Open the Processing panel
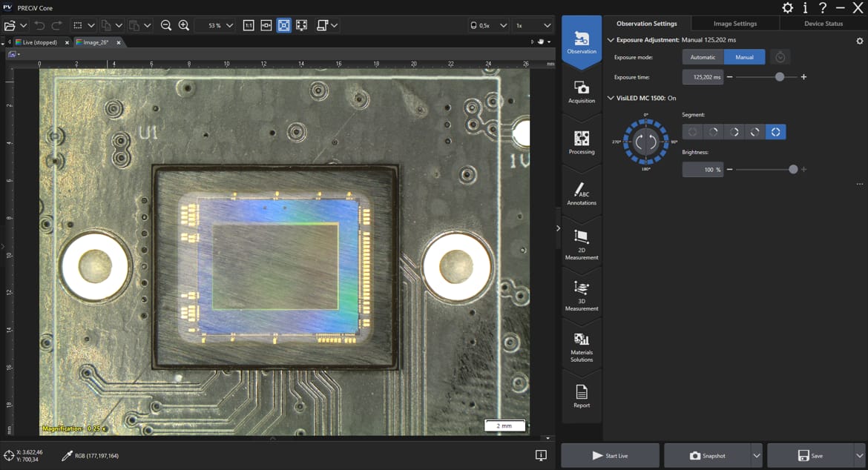 (582, 142)
